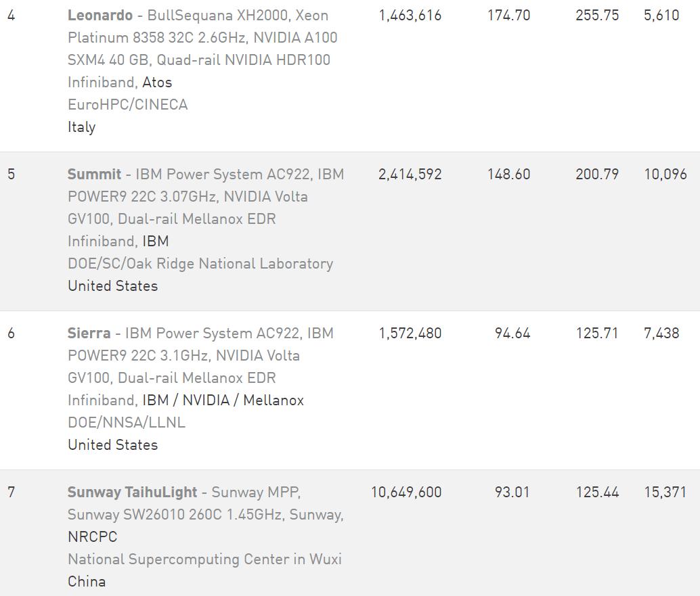Open DOE/SC/Oak Ridge National Laboratory link
Image resolution: width=700 pixels, height=596 pixels.
point(200,264)
